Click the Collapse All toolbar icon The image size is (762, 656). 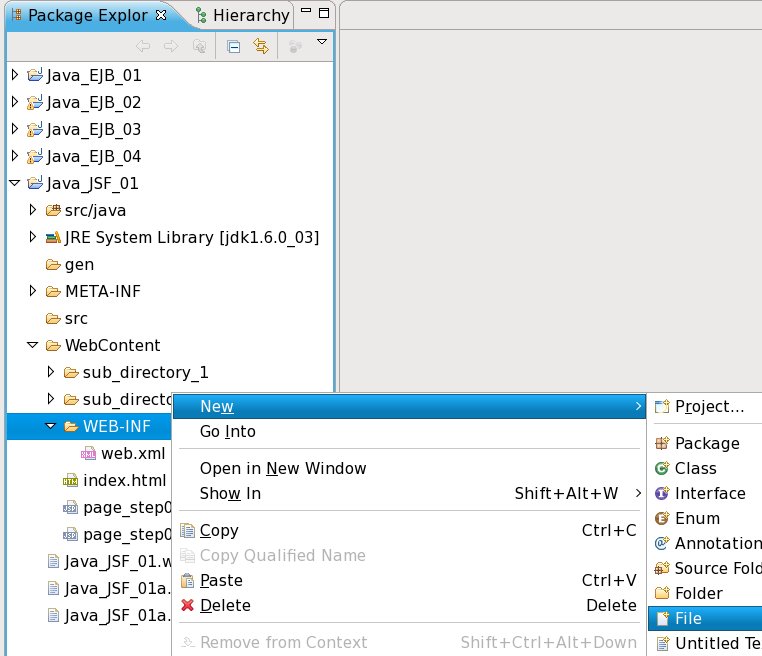233,46
